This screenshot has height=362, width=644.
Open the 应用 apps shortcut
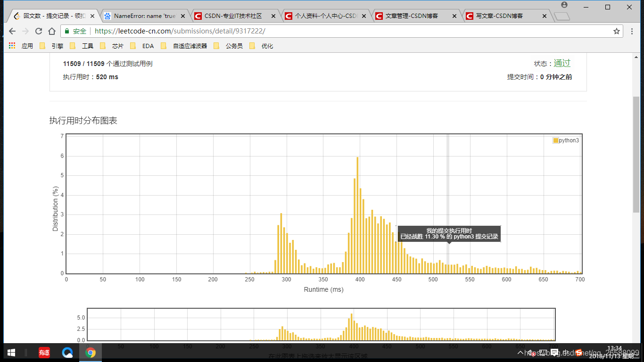tap(21, 46)
